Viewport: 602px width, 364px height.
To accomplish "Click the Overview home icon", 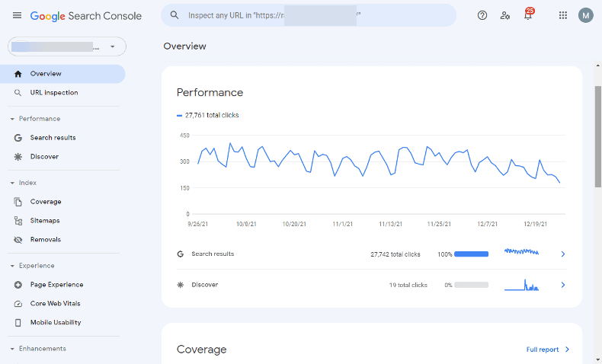I will [x=18, y=74].
